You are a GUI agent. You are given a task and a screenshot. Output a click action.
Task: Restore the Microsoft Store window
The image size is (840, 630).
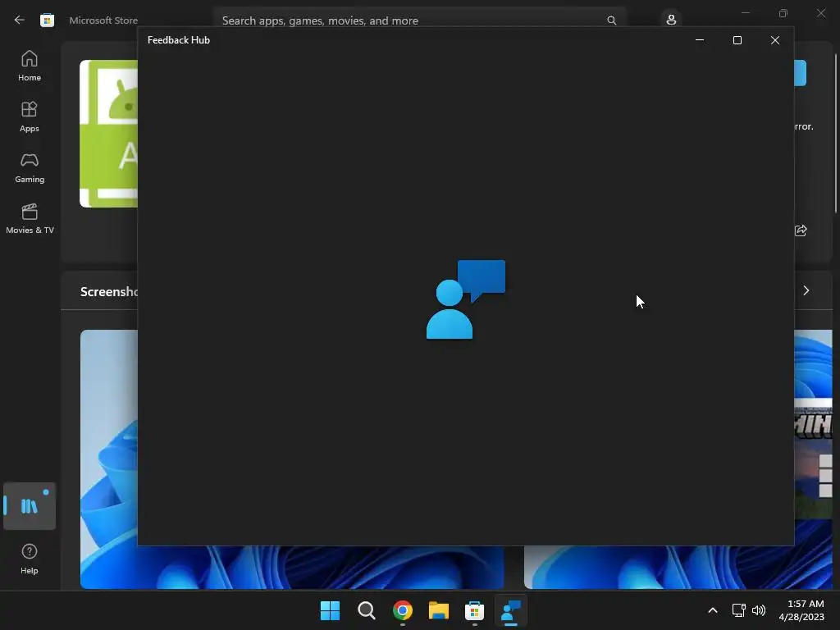pos(783,13)
